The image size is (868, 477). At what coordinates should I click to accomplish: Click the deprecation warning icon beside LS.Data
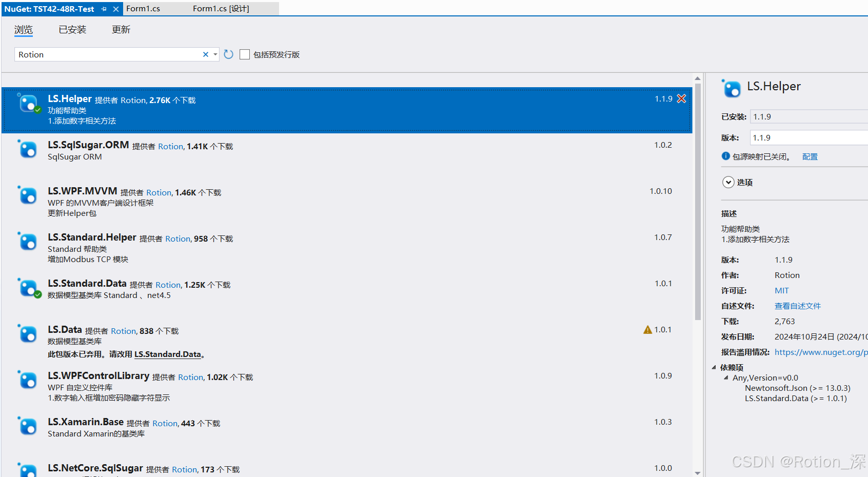coord(647,330)
